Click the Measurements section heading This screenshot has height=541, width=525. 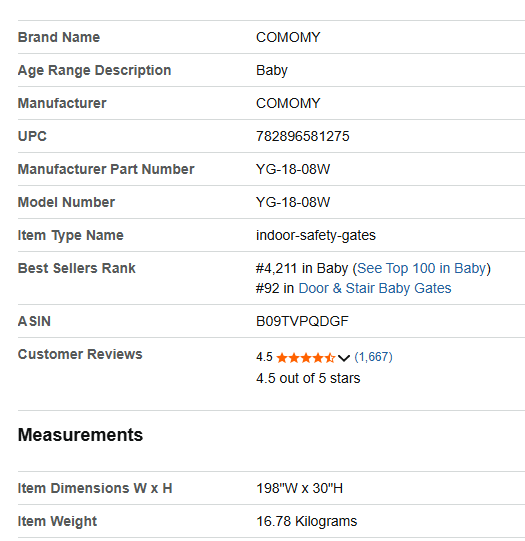click(80, 435)
